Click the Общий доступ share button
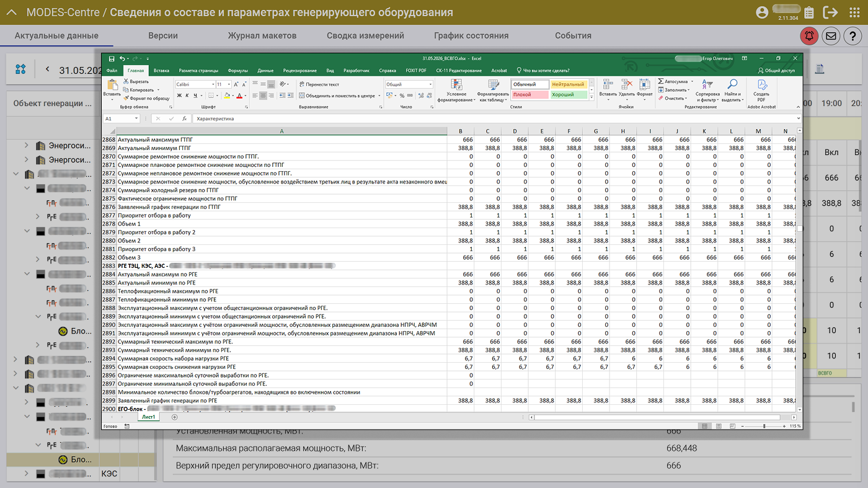This screenshot has width=868, height=488. point(776,71)
